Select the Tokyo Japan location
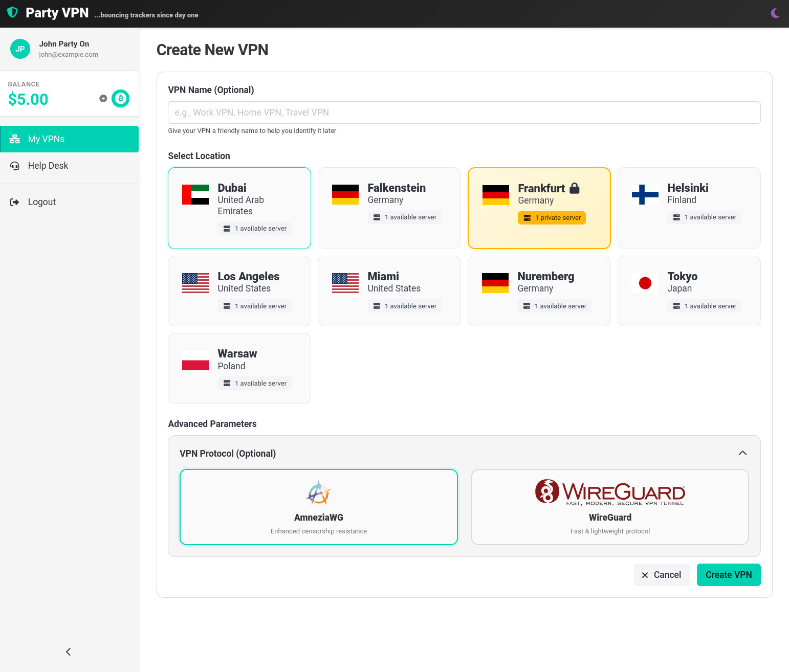Image resolution: width=789 pixels, height=672 pixels. pyautogui.click(x=688, y=290)
